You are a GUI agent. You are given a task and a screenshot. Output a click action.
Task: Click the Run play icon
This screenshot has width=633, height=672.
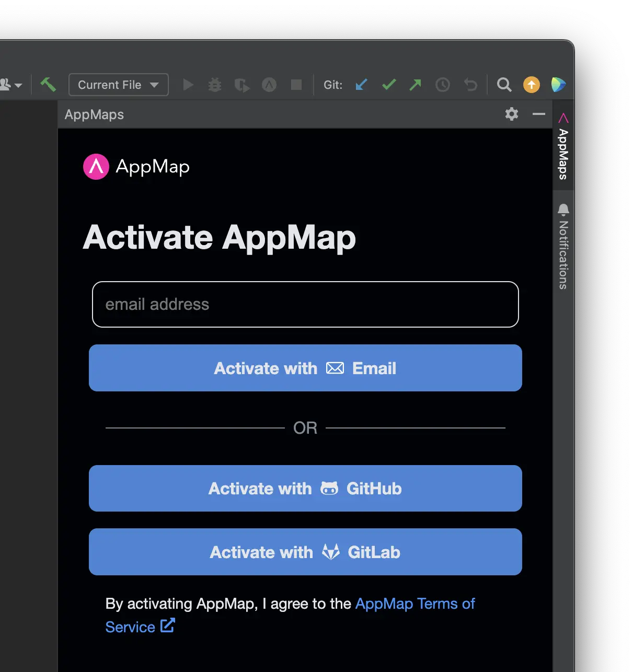click(188, 85)
